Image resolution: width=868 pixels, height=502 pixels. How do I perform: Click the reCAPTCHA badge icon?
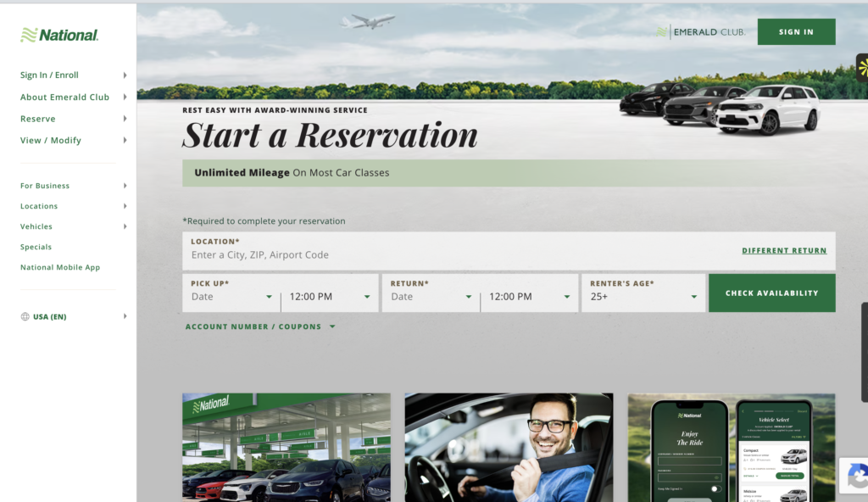tap(855, 476)
